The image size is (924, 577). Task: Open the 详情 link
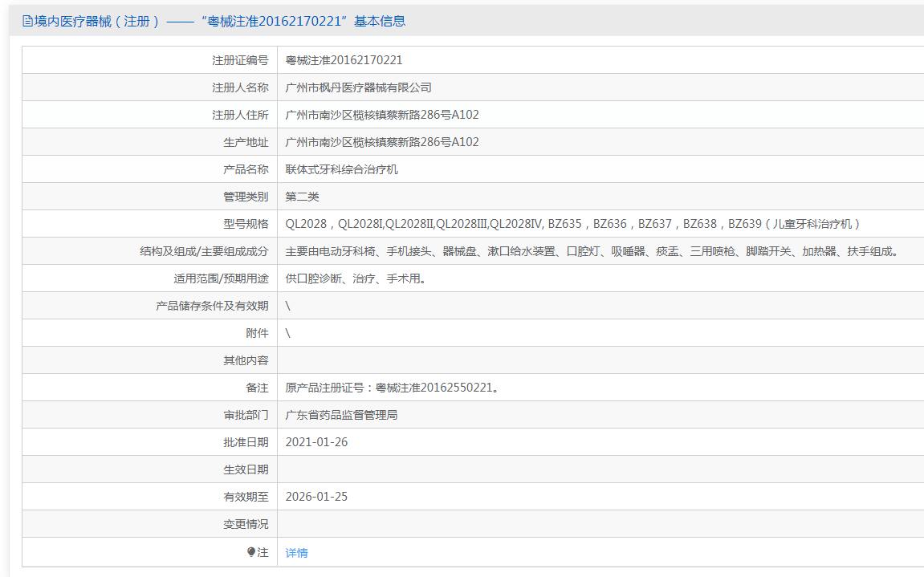coord(296,553)
